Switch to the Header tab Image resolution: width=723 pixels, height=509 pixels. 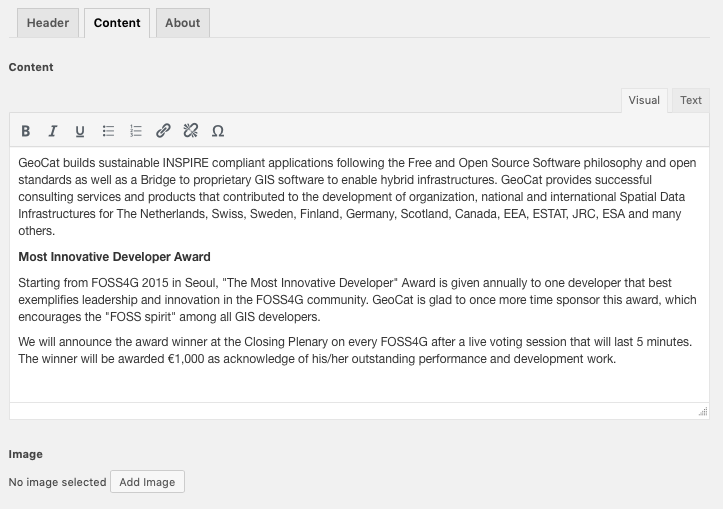pos(48,23)
